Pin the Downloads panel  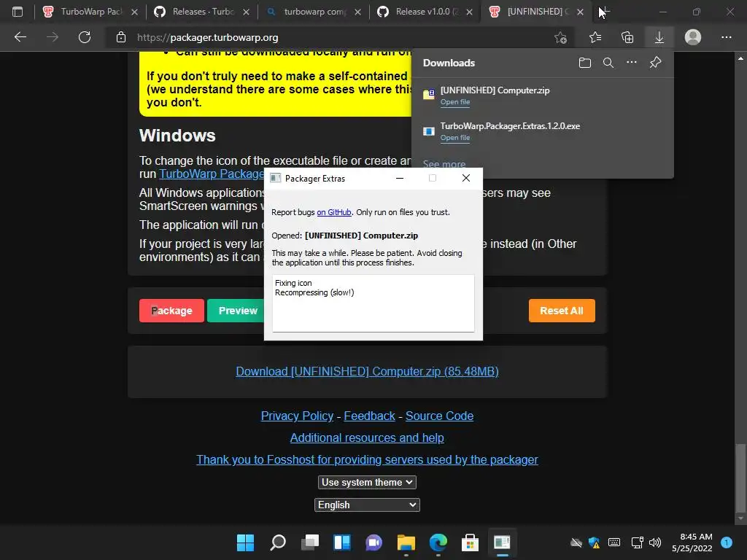656,63
